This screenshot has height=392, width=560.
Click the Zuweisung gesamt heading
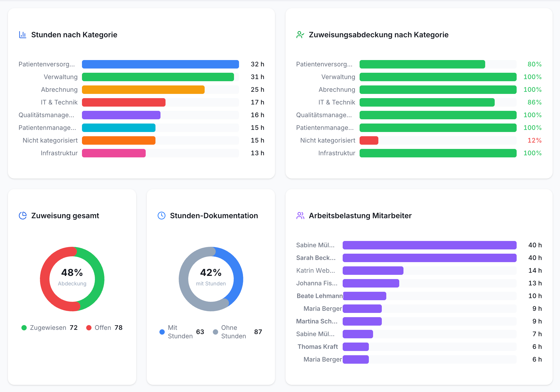click(65, 216)
